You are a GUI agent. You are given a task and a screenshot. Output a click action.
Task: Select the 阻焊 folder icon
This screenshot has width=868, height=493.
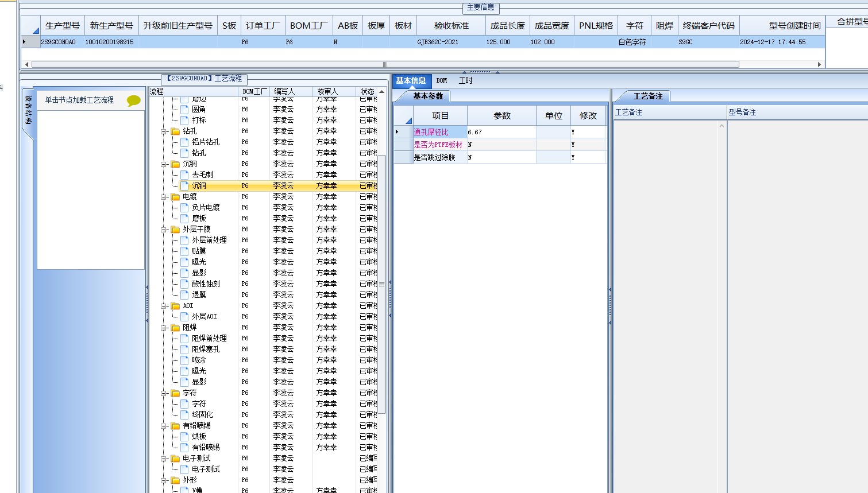(175, 328)
